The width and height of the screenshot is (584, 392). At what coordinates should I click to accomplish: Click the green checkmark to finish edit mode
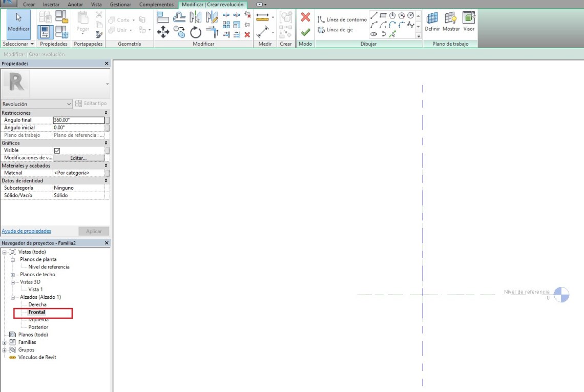(305, 32)
